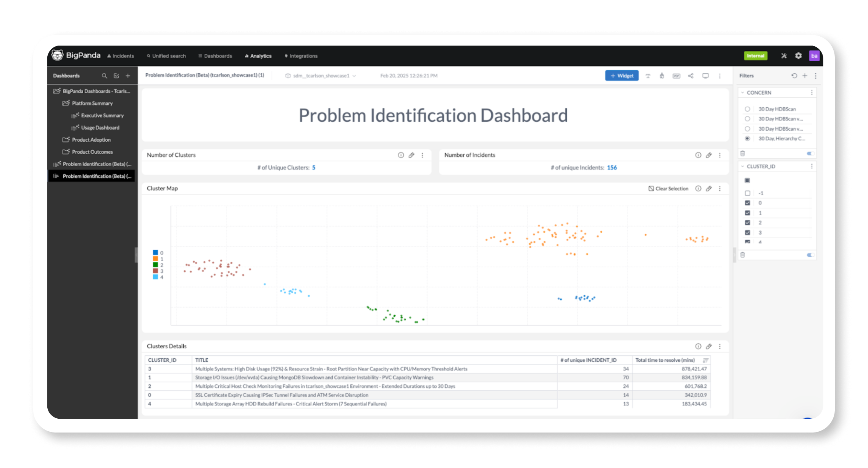Click the add new dashboard plus icon

(x=128, y=76)
